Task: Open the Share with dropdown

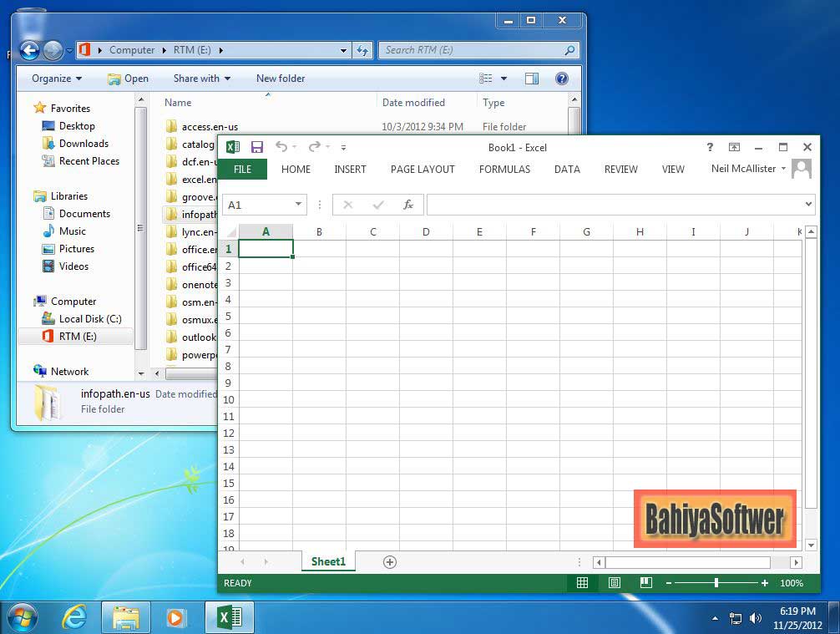Action: pos(202,79)
